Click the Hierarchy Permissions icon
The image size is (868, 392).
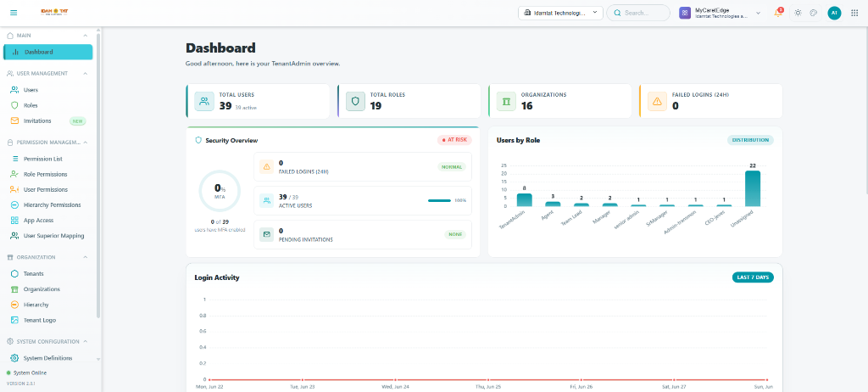pos(15,205)
